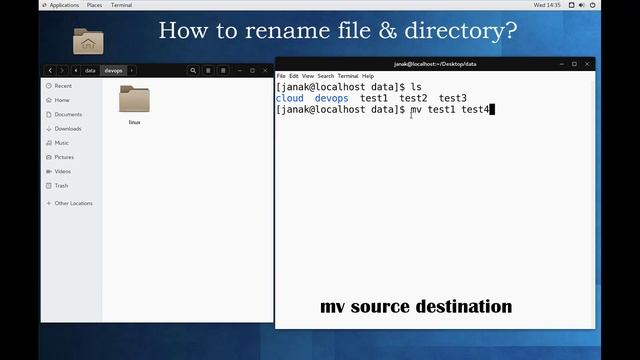Maximize the terminal window
This screenshot has height=360, width=640.
click(574, 64)
